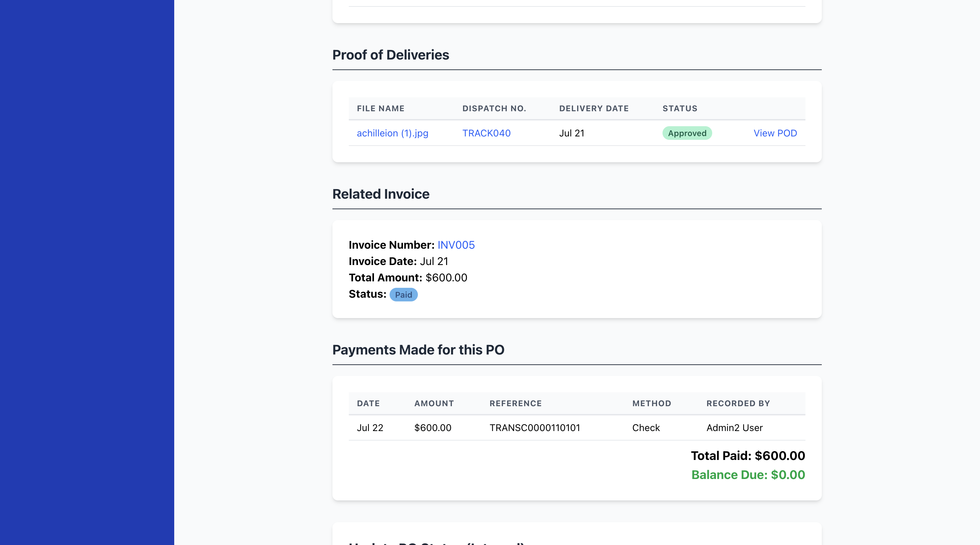The width and height of the screenshot is (980, 545).
Task: Click the METHOD column header
Action: pos(651,403)
